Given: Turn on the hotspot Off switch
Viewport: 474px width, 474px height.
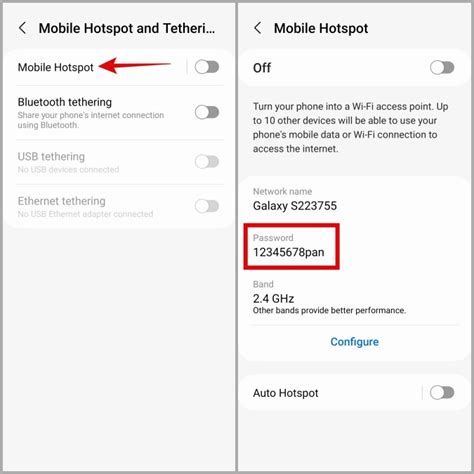Looking at the screenshot, I should (442, 68).
